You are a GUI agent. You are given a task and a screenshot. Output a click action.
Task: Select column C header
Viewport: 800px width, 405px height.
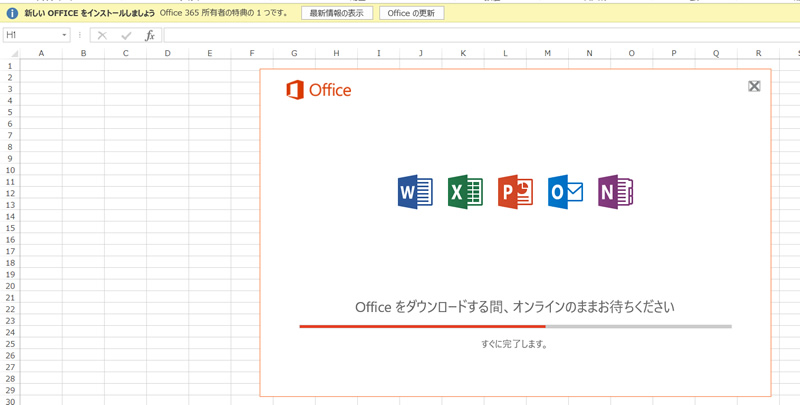click(x=126, y=53)
